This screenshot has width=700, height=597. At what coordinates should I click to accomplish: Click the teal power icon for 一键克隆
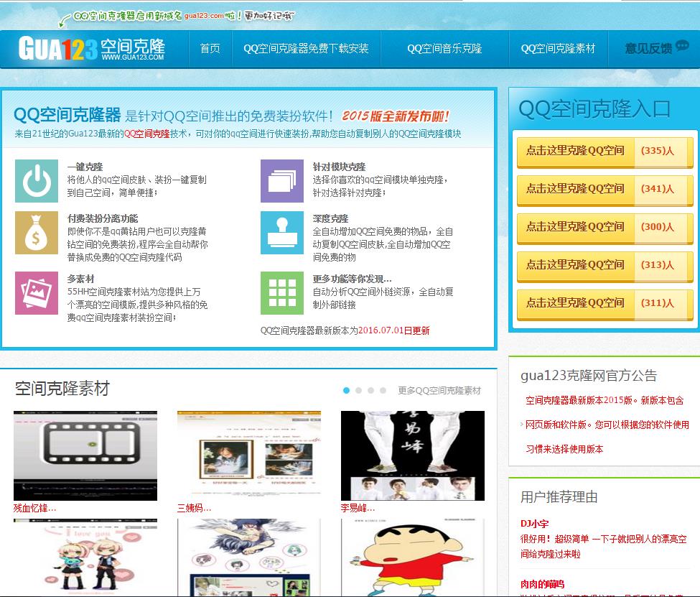point(37,181)
